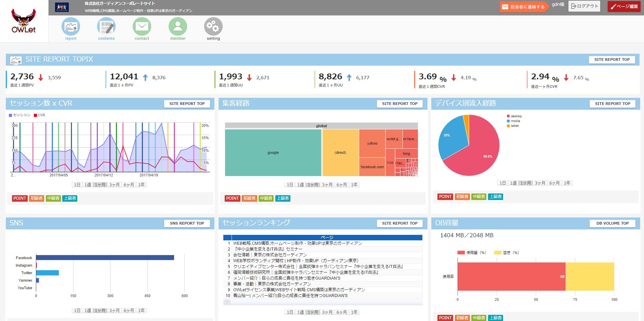The image size is (644, 321).
Task: Click the 担当者に連絡する contact button
Action: [x=524, y=7]
